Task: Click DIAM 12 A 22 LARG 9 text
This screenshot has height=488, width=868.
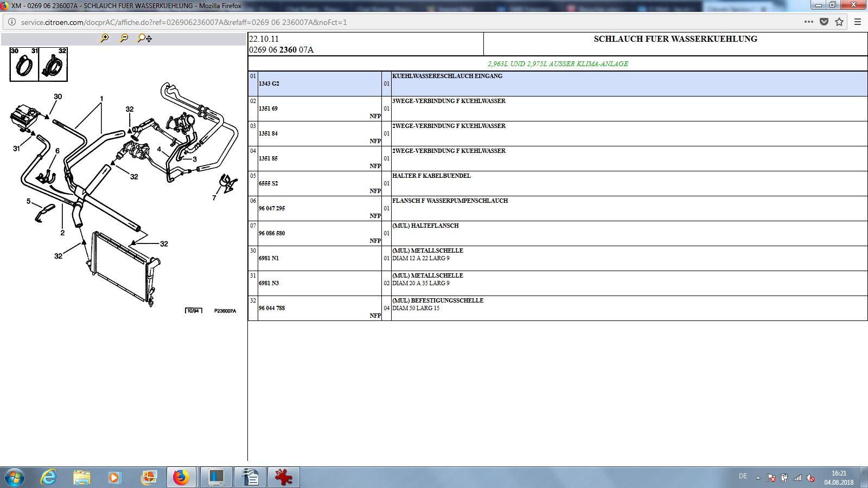Action: pos(421,258)
